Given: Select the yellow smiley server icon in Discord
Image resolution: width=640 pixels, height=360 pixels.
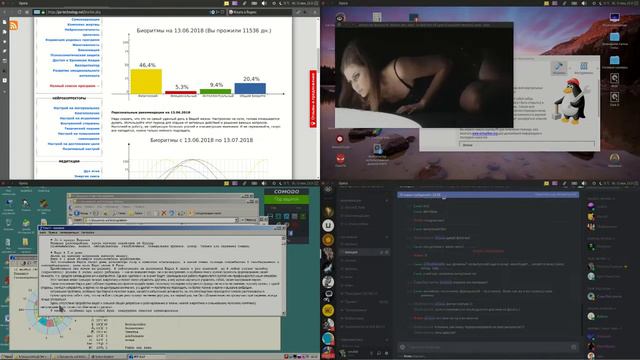Looking at the screenshot, I should click(x=328, y=310).
